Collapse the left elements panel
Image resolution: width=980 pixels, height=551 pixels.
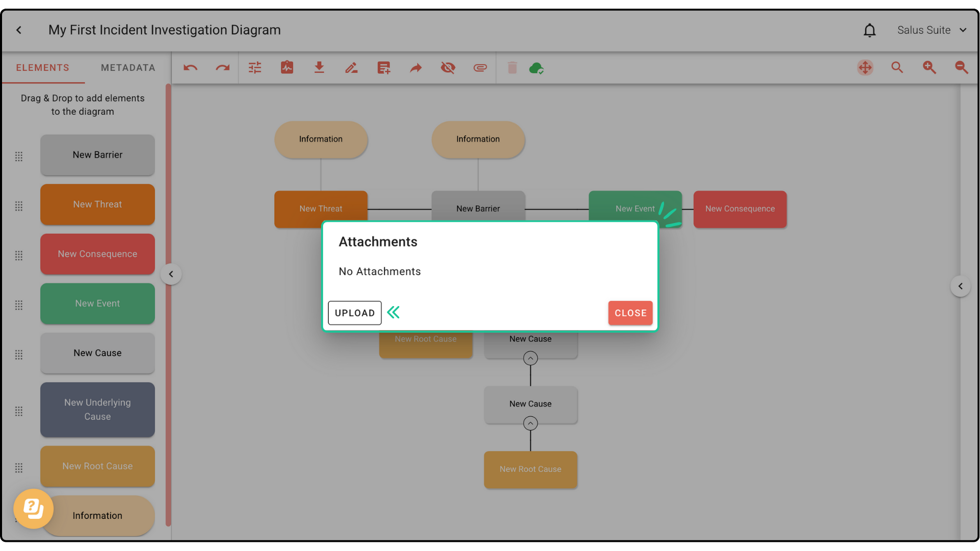coord(171,274)
